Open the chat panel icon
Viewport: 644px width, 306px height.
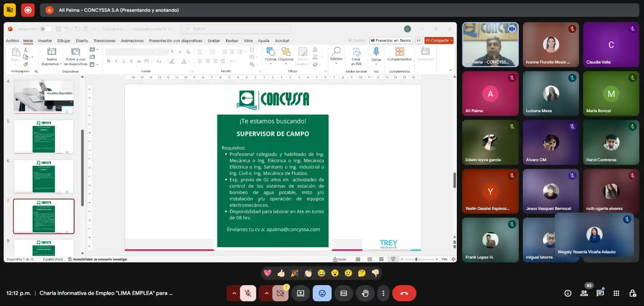point(600,293)
